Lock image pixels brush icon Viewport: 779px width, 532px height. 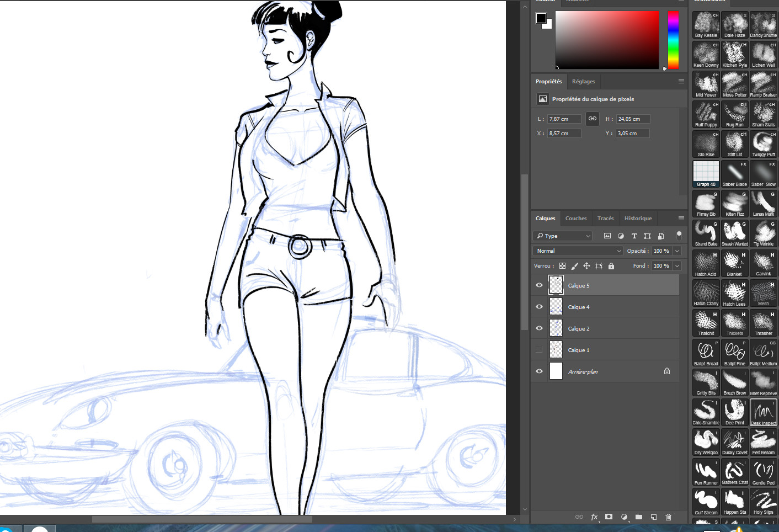tap(574, 266)
